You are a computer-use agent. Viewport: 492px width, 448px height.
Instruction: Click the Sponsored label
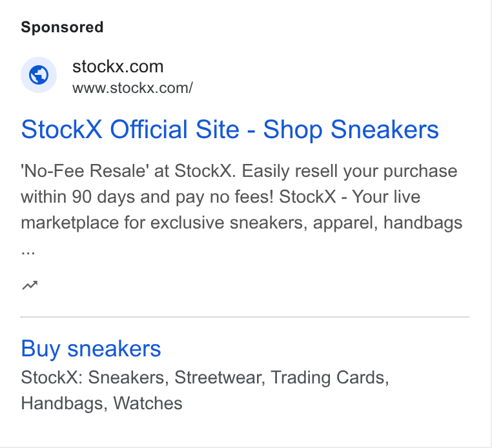62,27
